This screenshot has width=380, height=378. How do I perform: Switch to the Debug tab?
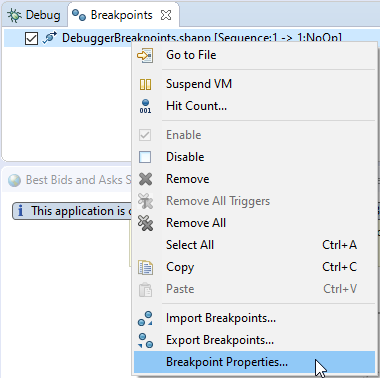pos(34,15)
